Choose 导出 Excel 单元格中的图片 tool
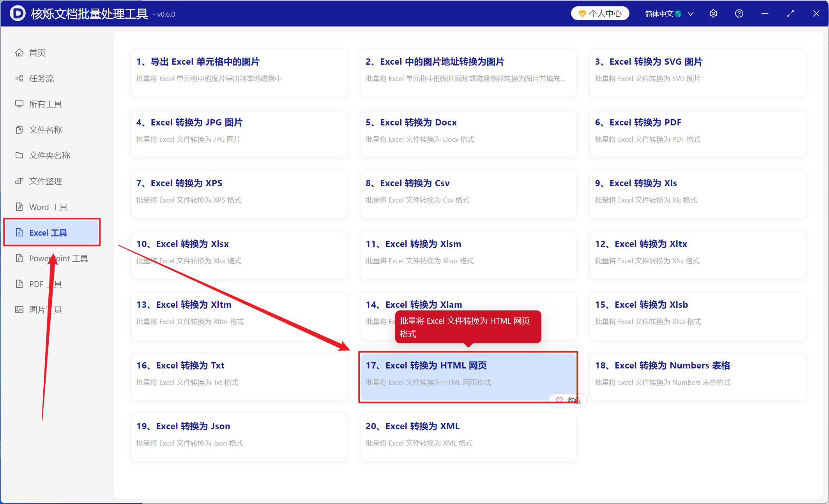829x504 pixels. [x=239, y=73]
